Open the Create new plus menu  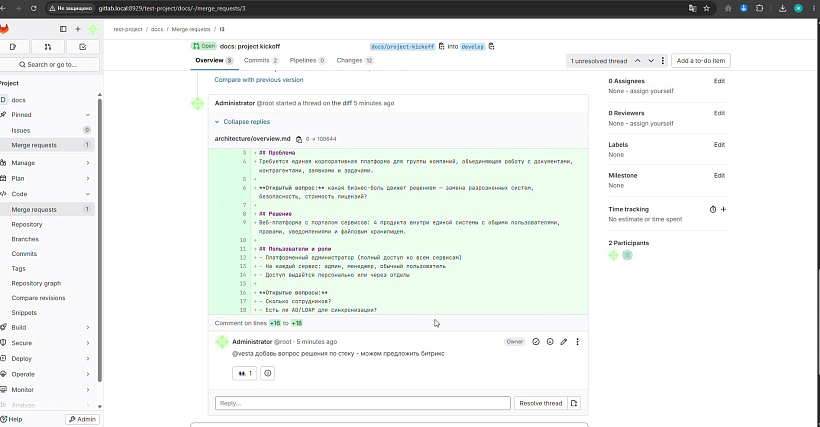78,29
